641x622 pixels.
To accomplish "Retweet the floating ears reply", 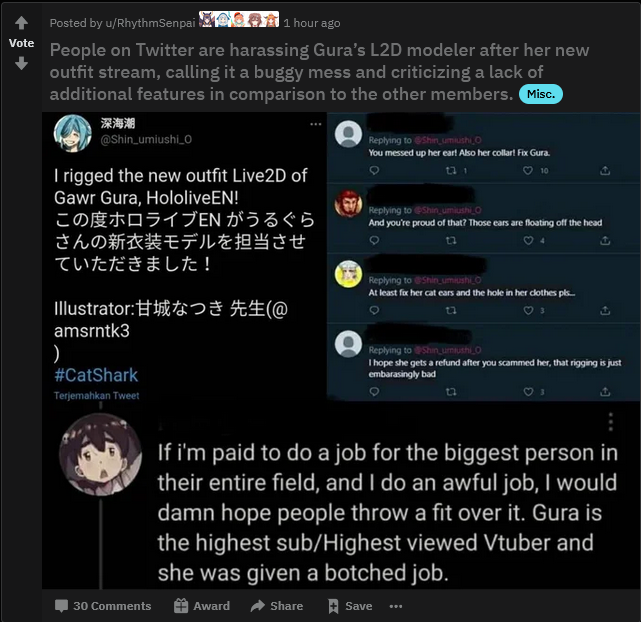I will point(451,241).
